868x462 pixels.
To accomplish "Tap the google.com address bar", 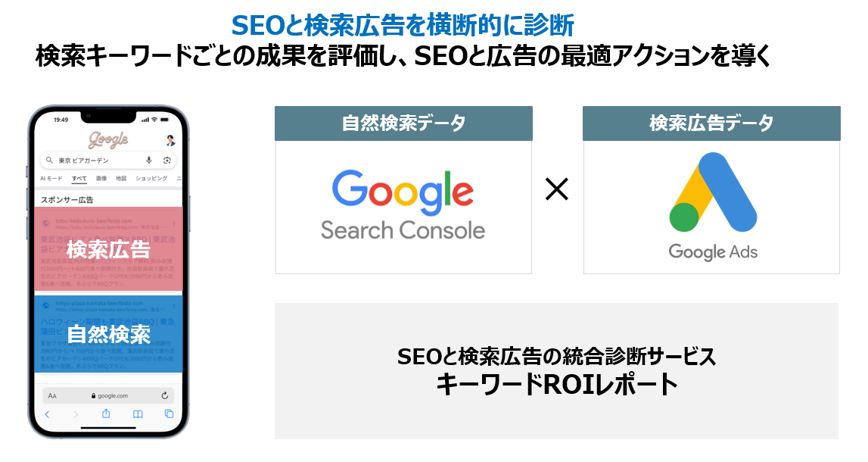I will click(x=108, y=395).
